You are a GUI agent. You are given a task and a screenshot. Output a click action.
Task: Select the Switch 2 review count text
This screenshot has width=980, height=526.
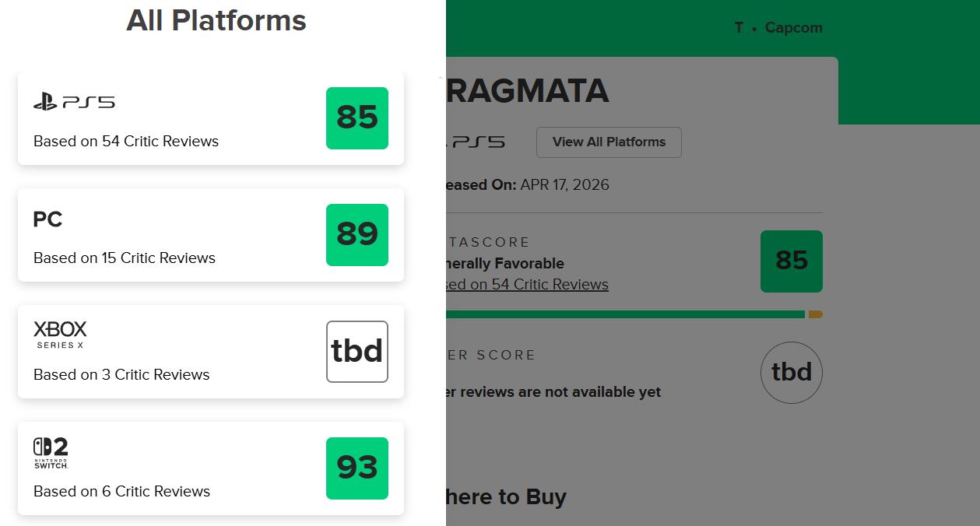pos(121,492)
